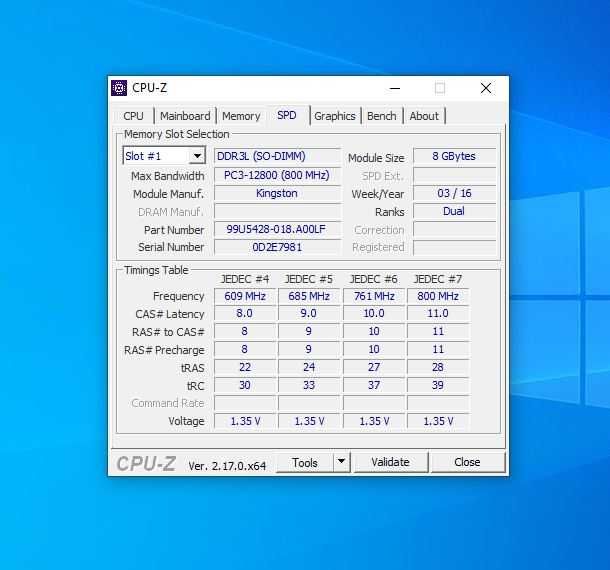Screen dimensions: 610x570
Task: Click the JEDEC #7 1.35 V voltage cell
Action: 438,421
